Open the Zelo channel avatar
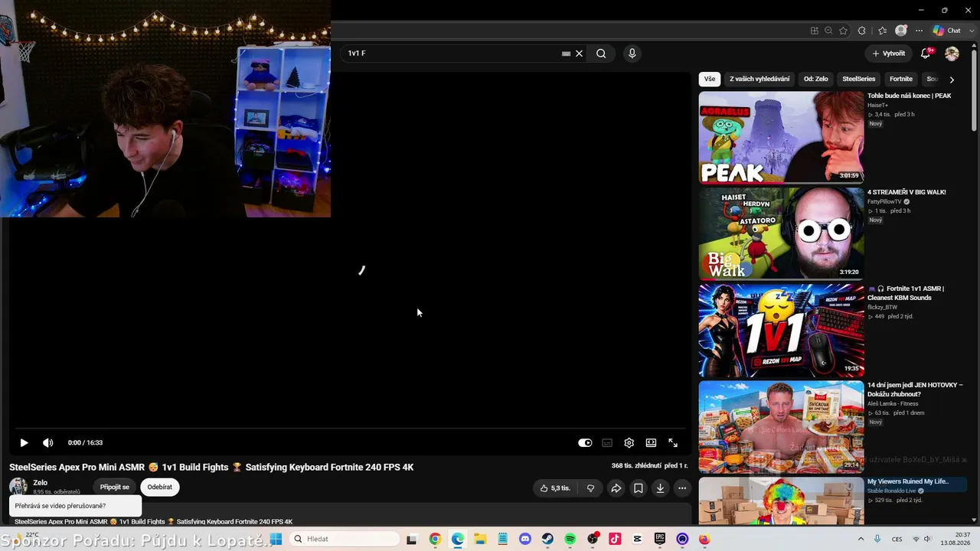The width and height of the screenshot is (980, 551). pos(18,487)
